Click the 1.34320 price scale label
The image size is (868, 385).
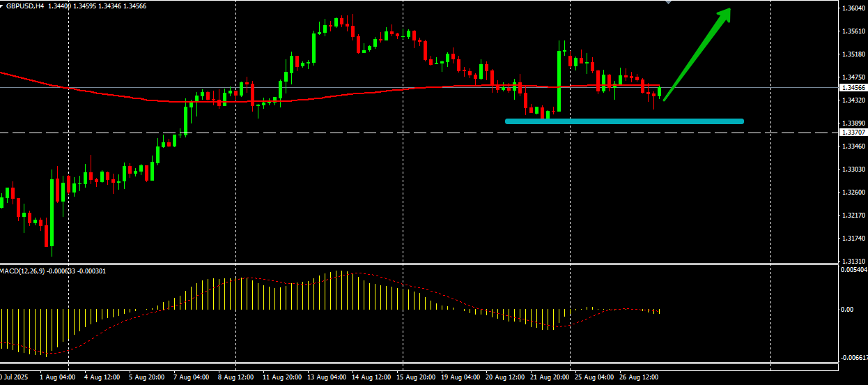pos(853,100)
